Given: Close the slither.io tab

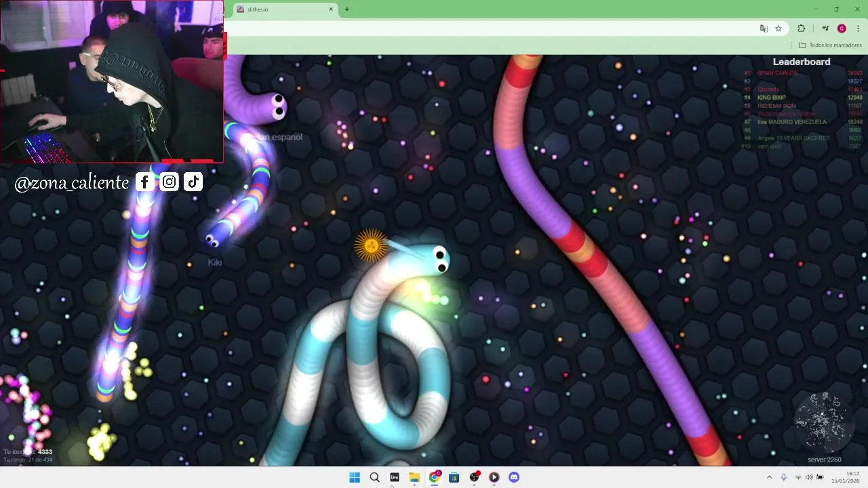Looking at the screenshot, I should coord(331,9).
